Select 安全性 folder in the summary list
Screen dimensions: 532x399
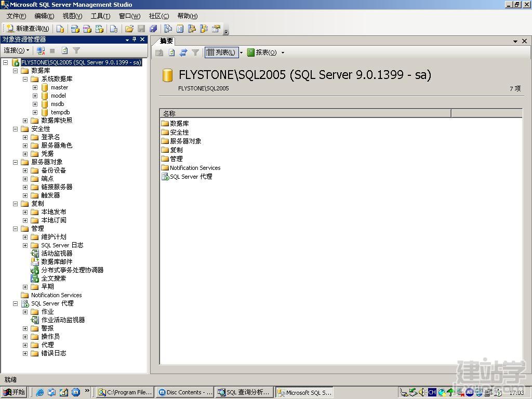[179, 132]
